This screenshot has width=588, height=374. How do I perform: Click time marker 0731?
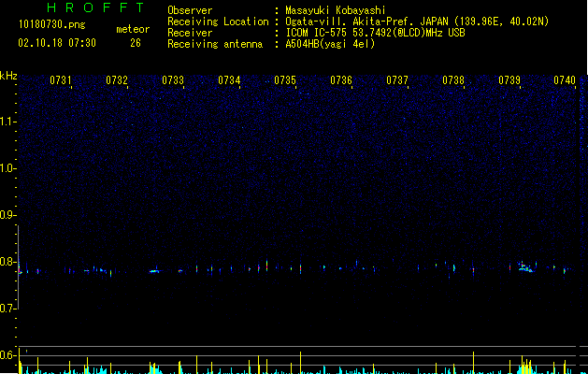coord(61,80)
